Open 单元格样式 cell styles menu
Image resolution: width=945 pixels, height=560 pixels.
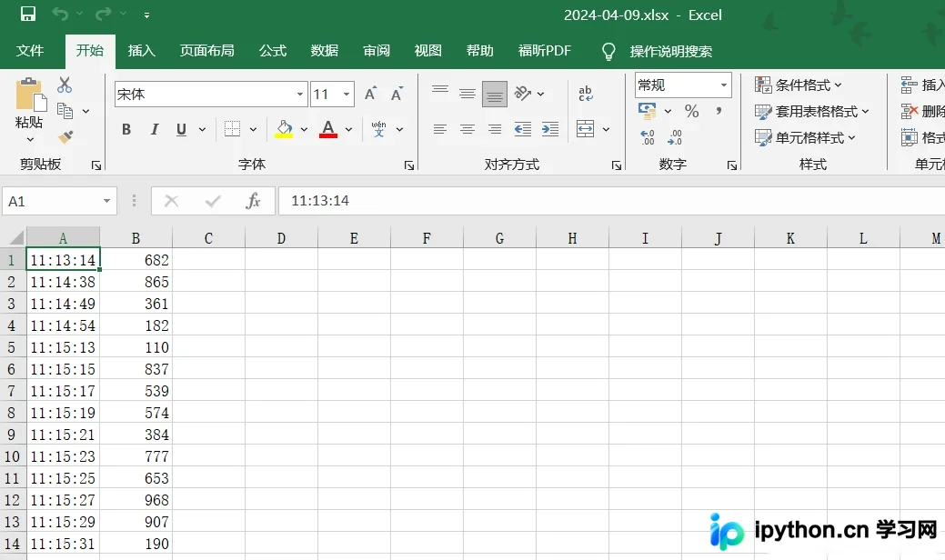coord(805,138)
